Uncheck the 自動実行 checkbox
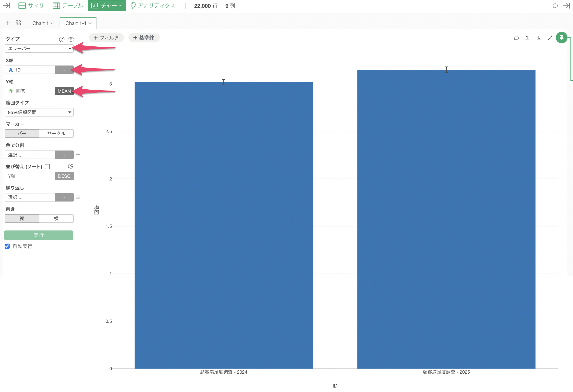The height and width of the screenshot is (392, 573). pos(7,246)
